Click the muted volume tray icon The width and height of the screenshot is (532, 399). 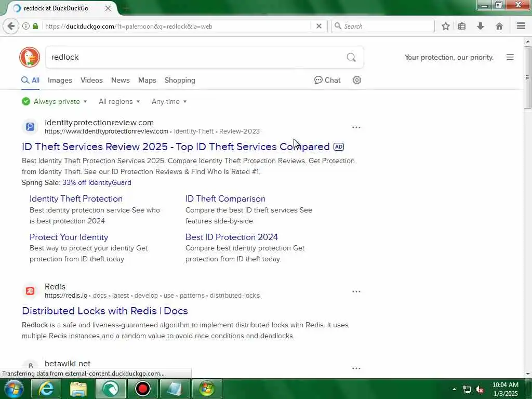pos(480,389)
